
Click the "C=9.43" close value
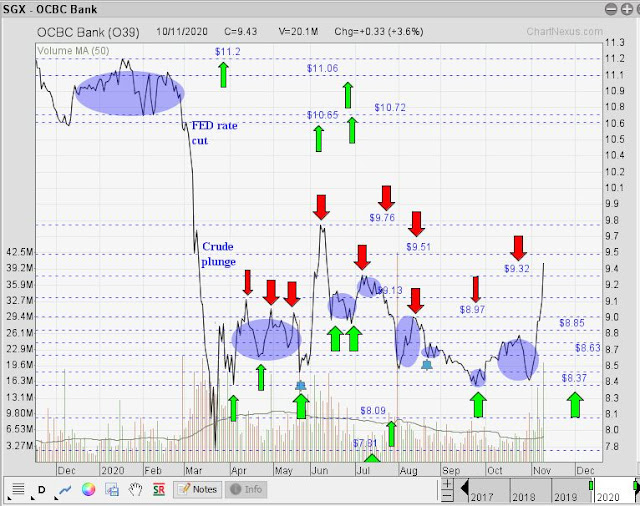coord(241,31)
